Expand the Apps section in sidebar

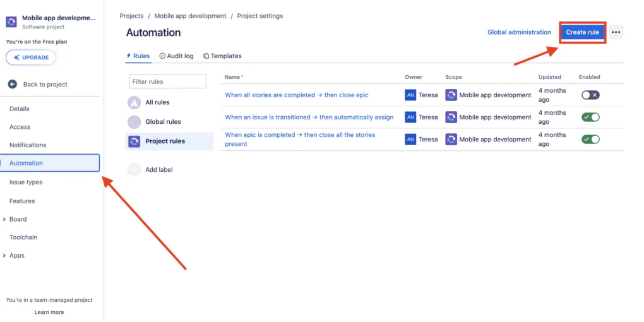pos(4,256)
